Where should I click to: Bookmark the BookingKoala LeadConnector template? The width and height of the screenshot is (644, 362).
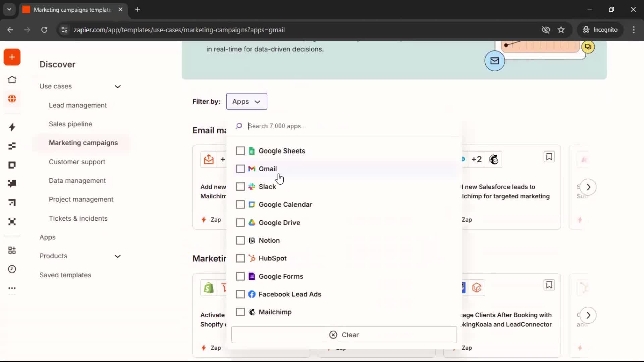[549, 285]
